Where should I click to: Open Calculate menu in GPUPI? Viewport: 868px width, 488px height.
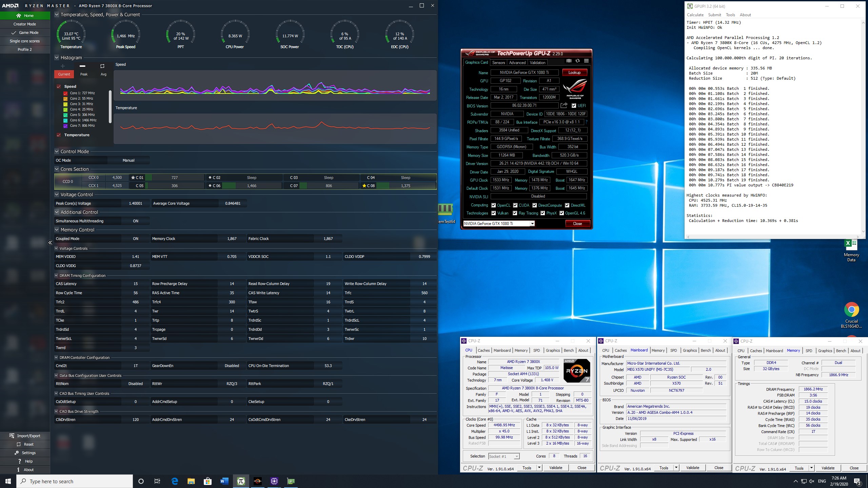tap(695, 15)
